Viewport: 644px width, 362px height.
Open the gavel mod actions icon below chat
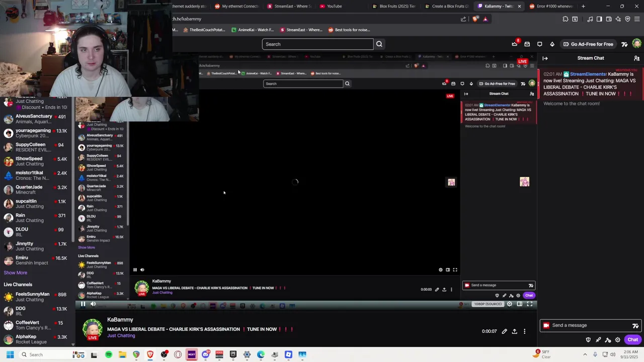608,340
